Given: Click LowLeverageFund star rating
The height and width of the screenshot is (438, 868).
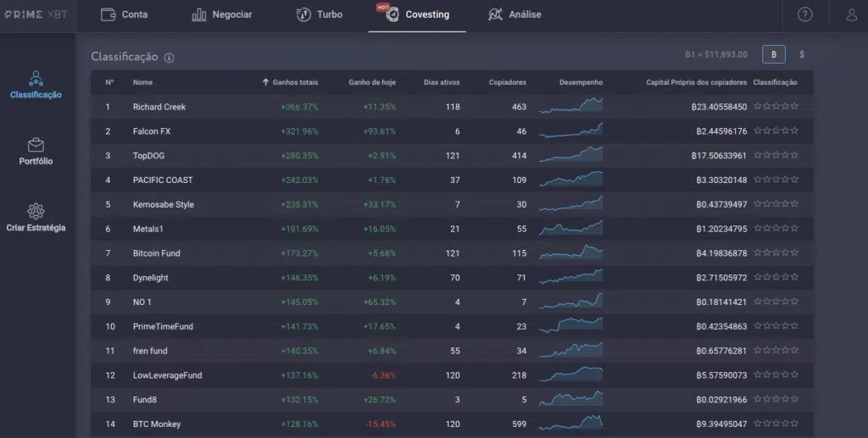Looking at the screenshot, I should point(776,374).
